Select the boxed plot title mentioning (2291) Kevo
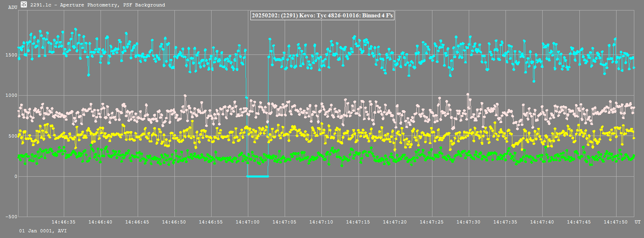 pos(322,16)
